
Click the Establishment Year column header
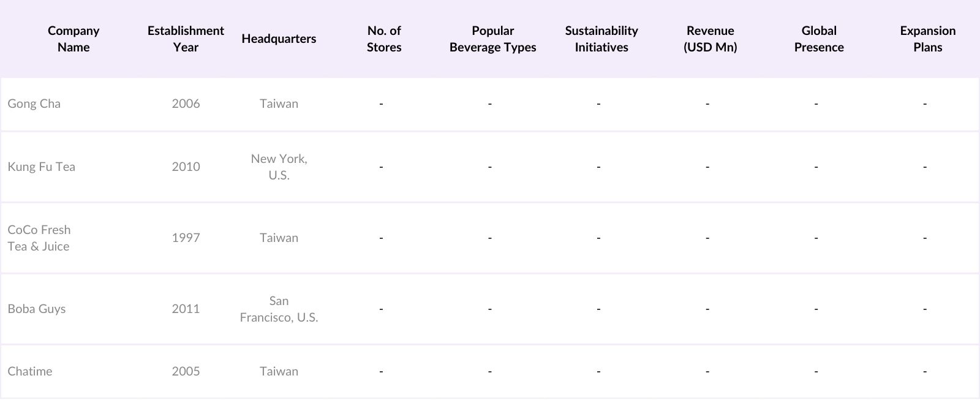point(186,39)
